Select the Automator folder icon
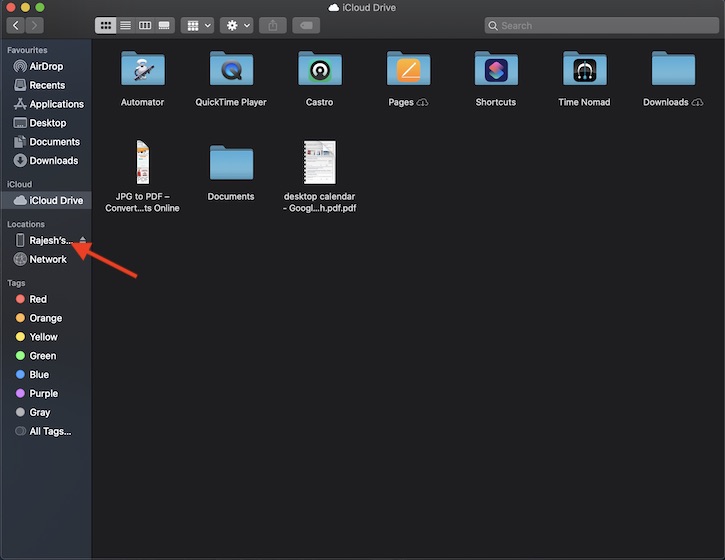This screenshot has width=725, height=560. pyautogui.click(x=142, y=68)
